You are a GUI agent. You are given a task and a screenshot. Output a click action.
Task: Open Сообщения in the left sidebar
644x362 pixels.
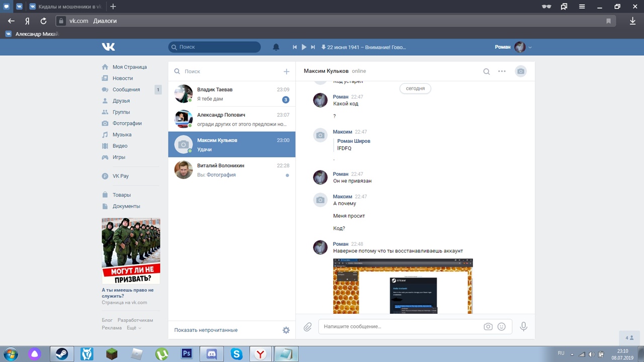tap(126, 89)
